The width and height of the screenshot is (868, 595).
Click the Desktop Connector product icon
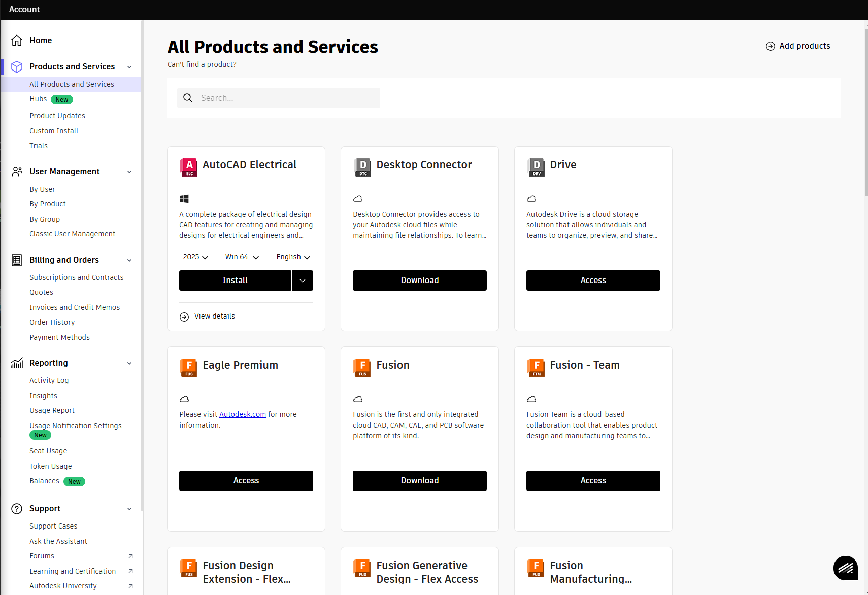click(362, 167)
